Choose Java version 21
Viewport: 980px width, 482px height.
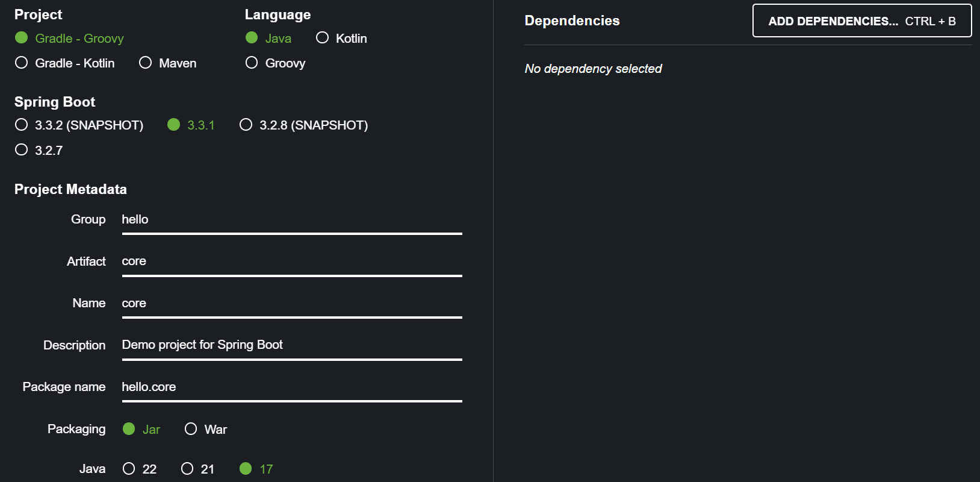pos(187,469)
